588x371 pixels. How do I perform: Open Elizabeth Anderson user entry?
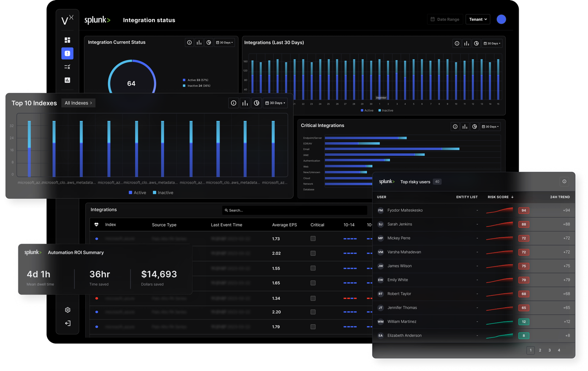tap(404, 336)
